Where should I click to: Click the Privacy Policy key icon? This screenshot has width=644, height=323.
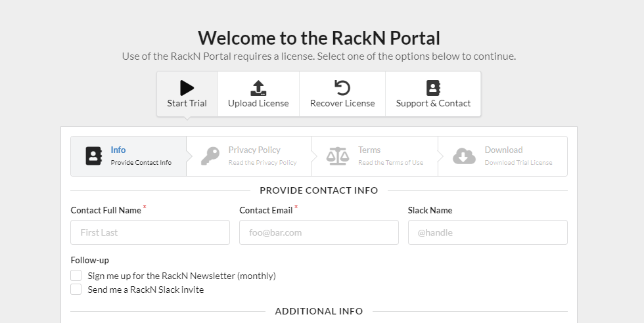click(x=210, y=156)
